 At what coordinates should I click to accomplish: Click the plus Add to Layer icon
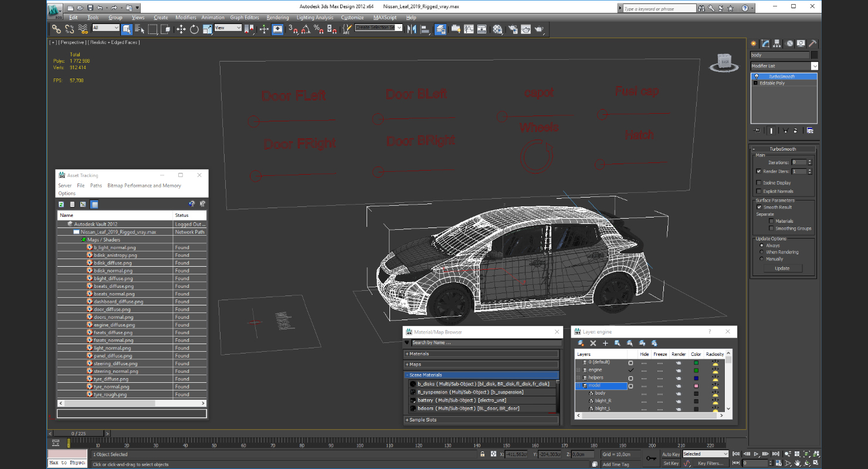pos(605,343)
